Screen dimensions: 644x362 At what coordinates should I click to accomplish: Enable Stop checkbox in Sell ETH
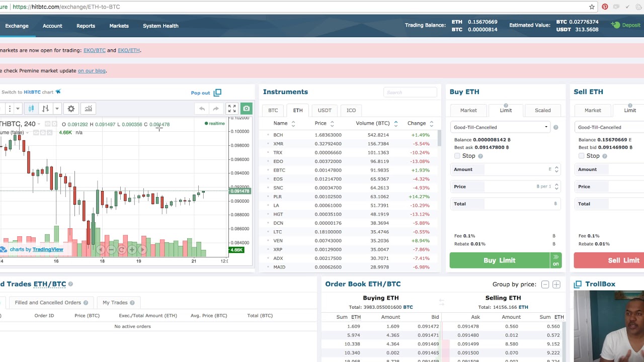pos(581,156)
